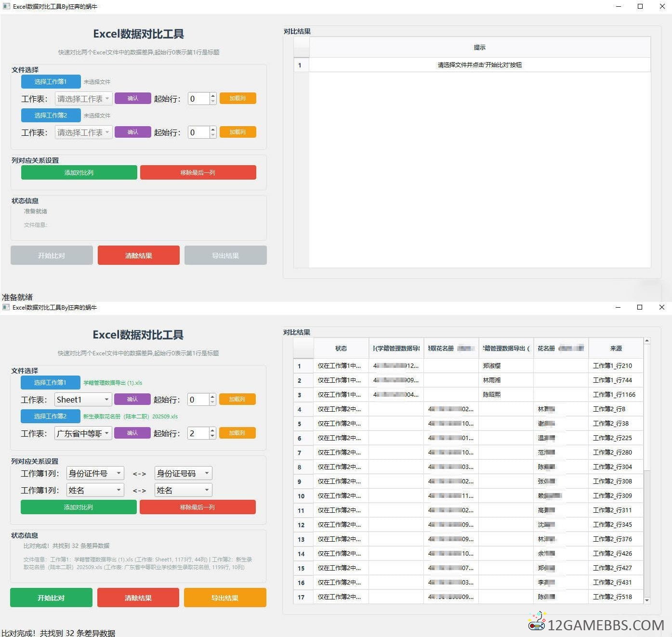Click the 请选择文件并点击'开始比对'按钮 hint cell
This screenshot has width=672, height=637.
click(x=479, y=65)
